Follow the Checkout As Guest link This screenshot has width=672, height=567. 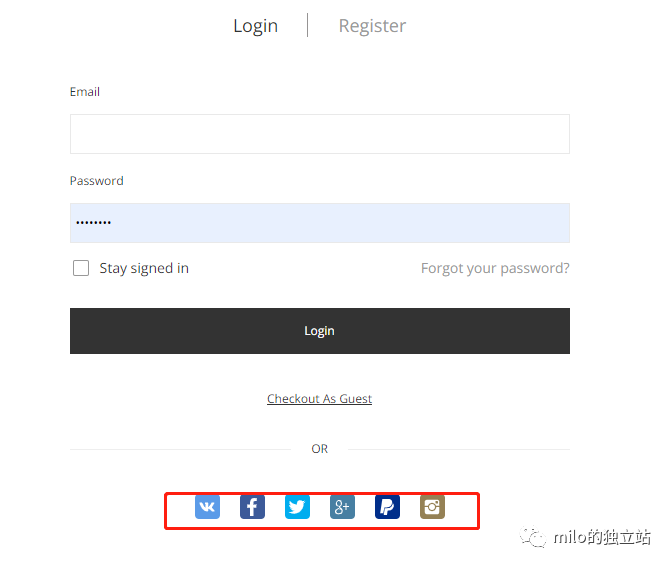[x=319, y=399]
